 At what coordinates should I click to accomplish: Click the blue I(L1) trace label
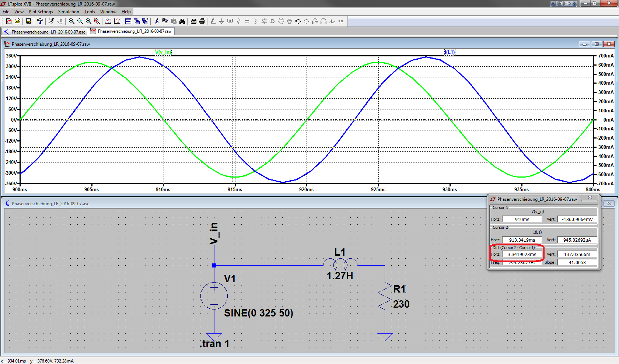pos(450,52)
